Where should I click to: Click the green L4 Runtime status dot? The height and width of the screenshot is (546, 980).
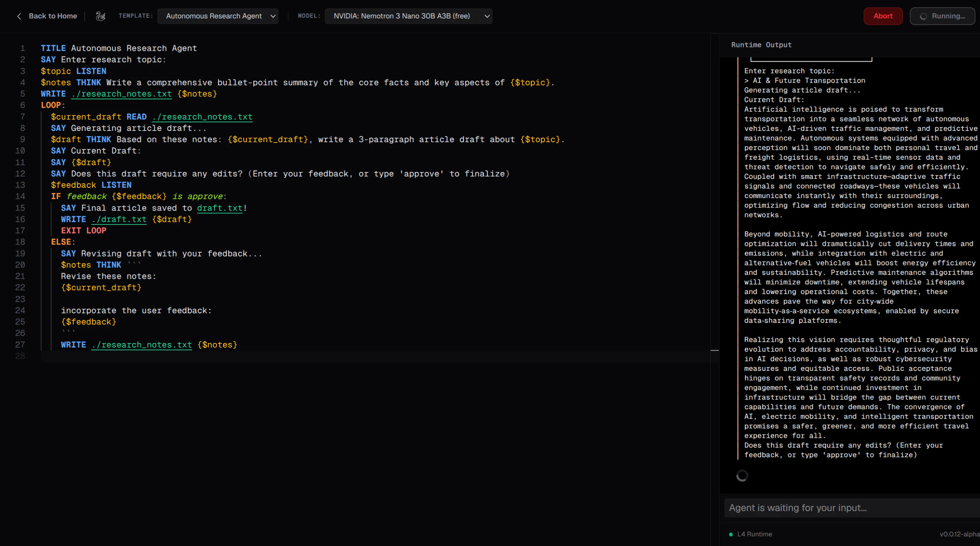[x=731, y=534]
